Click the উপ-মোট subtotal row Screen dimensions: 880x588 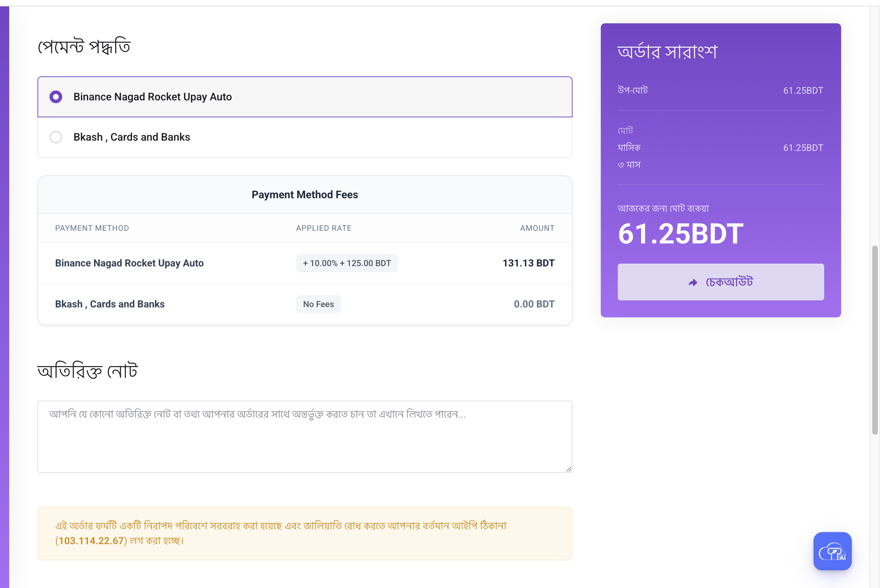(x=632, y=90)
